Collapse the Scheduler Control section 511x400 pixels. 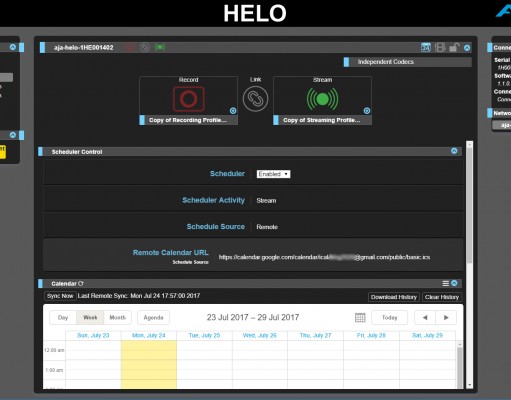(454, 151)
